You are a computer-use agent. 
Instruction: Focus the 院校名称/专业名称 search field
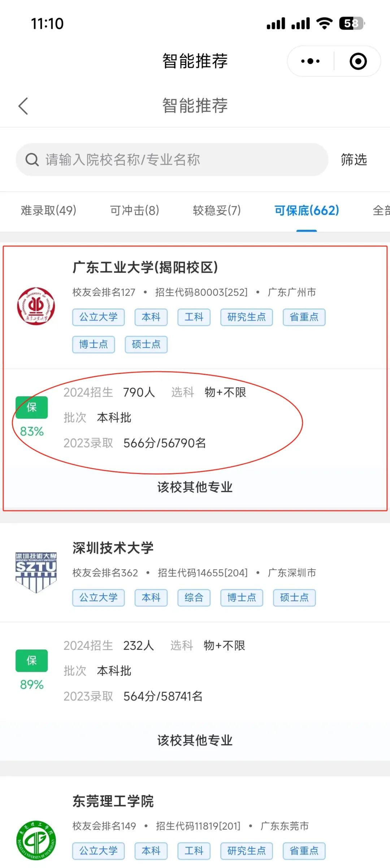coord(172,159)
